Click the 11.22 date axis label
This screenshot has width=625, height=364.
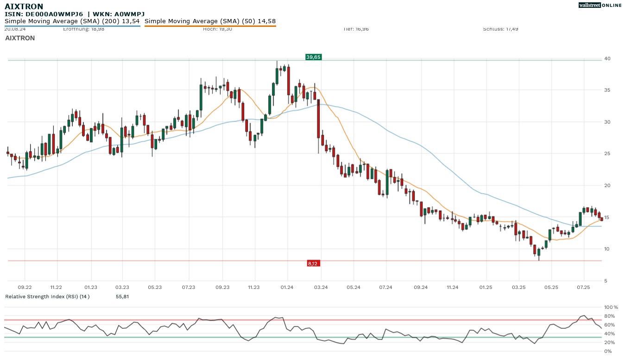(56, 288)
